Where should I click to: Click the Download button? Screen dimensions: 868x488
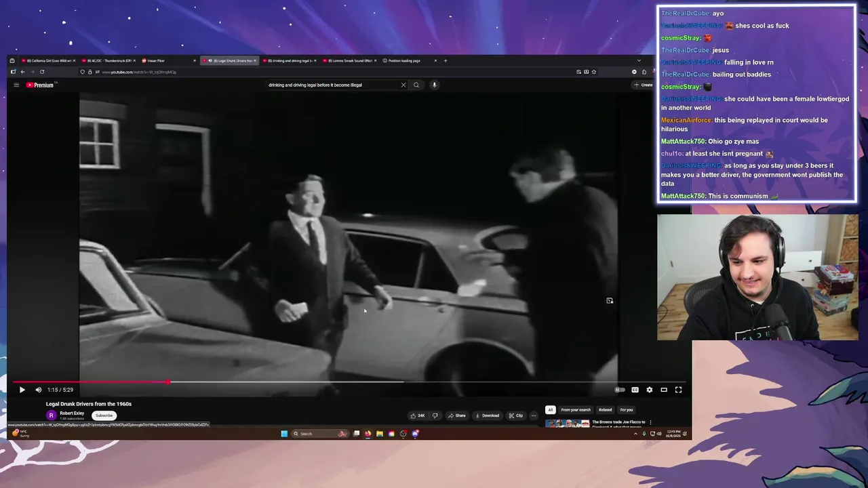tap(487, 415)
